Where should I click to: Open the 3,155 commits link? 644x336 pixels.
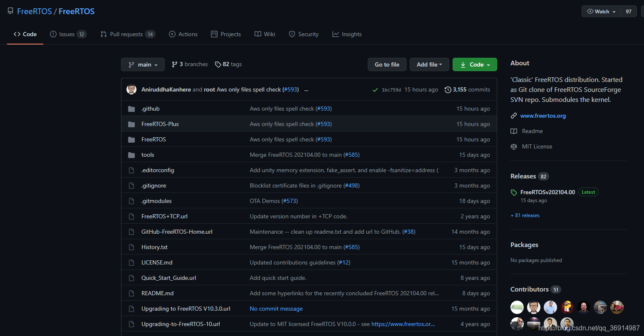point(467,90)
